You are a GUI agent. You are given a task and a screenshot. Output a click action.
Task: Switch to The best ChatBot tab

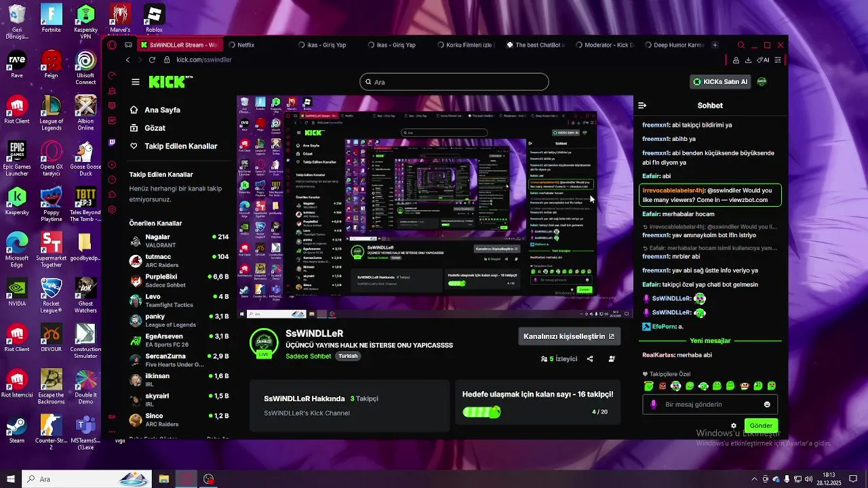(x=534, y=45)
